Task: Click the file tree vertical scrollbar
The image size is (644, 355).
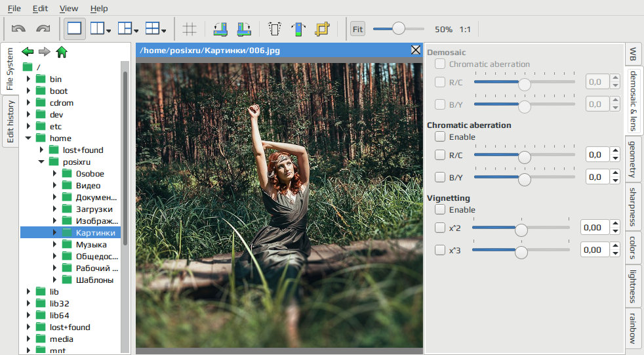Action: (125, 158)
